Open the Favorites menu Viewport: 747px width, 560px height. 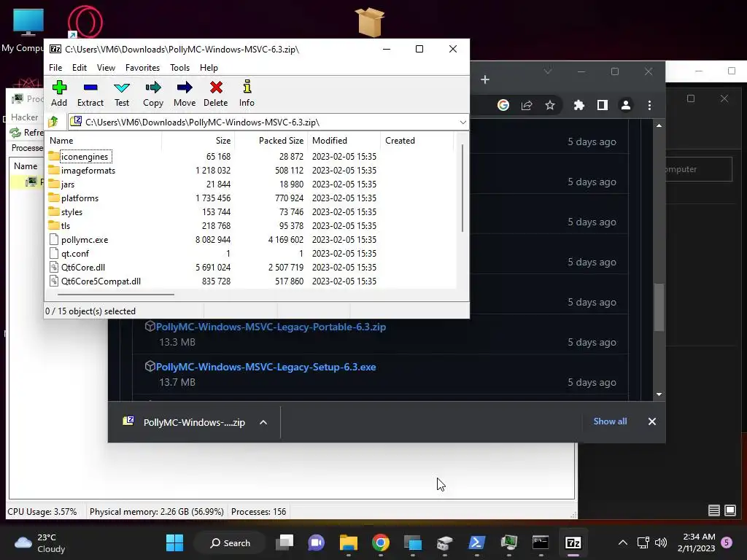(x=142, y=68)
